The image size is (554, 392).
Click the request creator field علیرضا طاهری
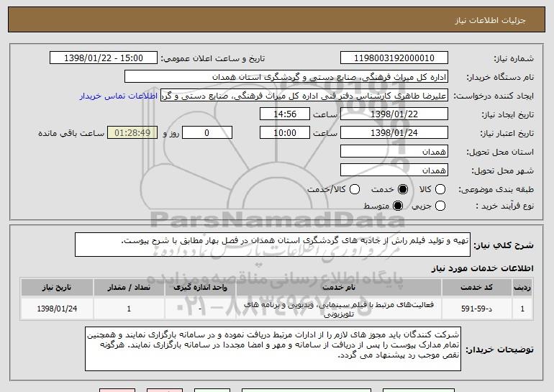tap(304, 96)
